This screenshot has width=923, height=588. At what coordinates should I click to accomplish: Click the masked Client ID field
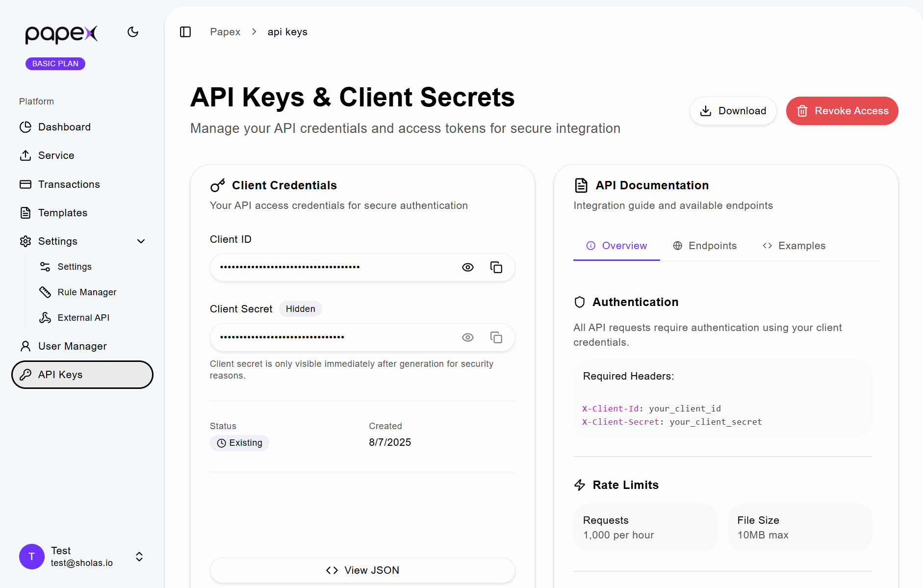362,267
